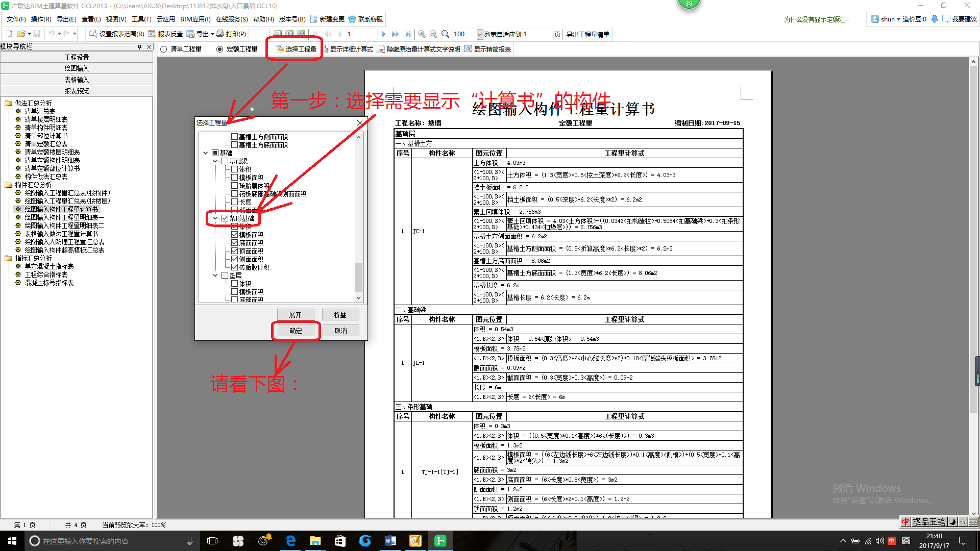Collapse the 条形基础 tree node
This screenshot has width=980, height=551.
coord(215,218)
